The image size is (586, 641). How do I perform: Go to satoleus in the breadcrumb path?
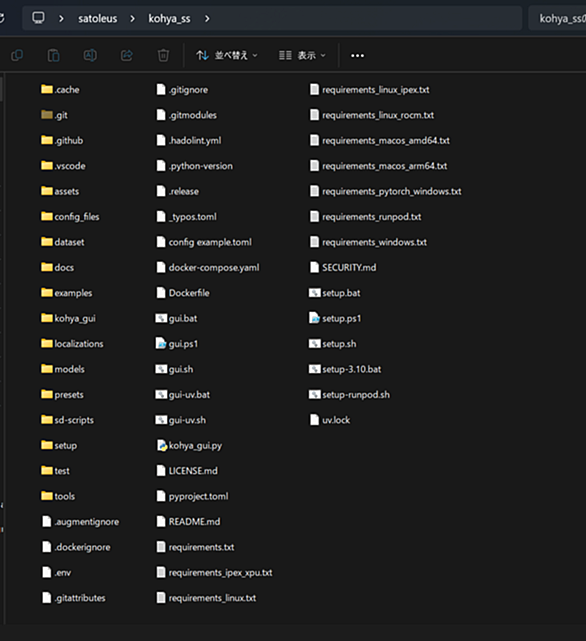pyautogui.click(x=98, y=18)
